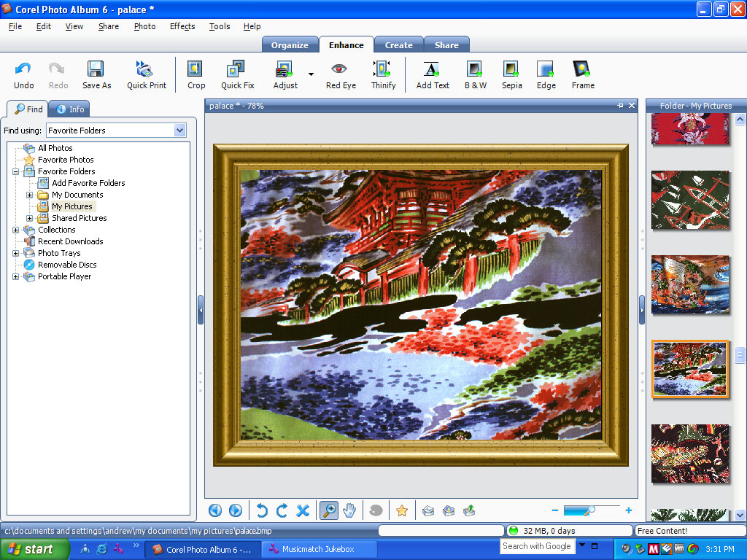Image resolution: width=747 pixels, height=560 pixels.
Task: Open the Adjust dropdown arrow
Action: tap(311, 74)
